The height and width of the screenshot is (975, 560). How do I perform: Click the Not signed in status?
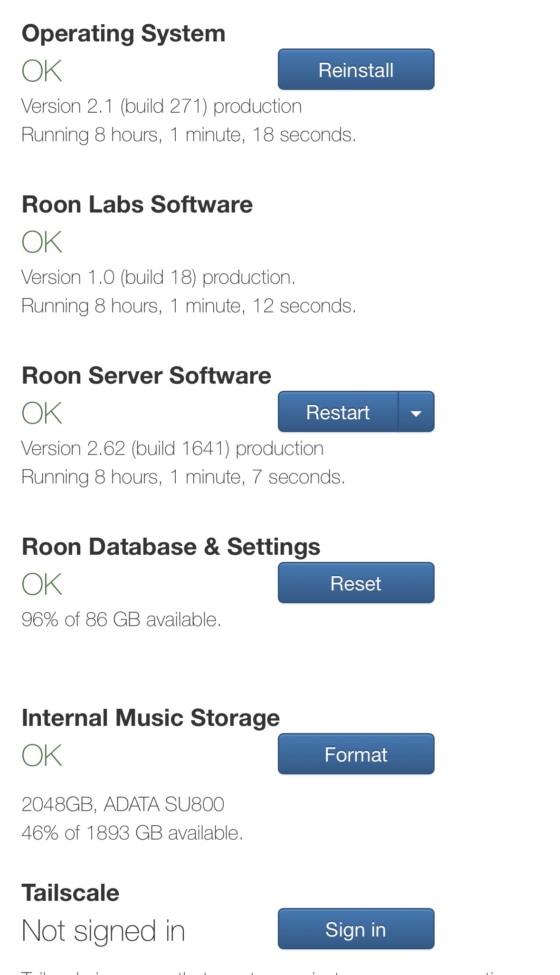click(103, 931)
